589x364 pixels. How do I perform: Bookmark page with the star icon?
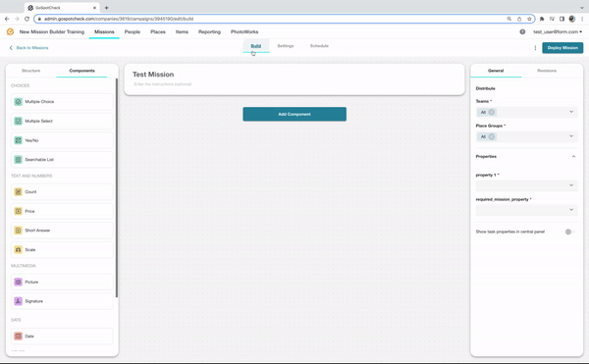pos(529,19)
